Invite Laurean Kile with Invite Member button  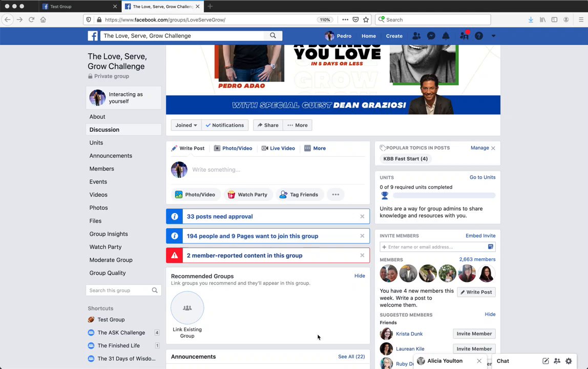(x=474, y=348)
